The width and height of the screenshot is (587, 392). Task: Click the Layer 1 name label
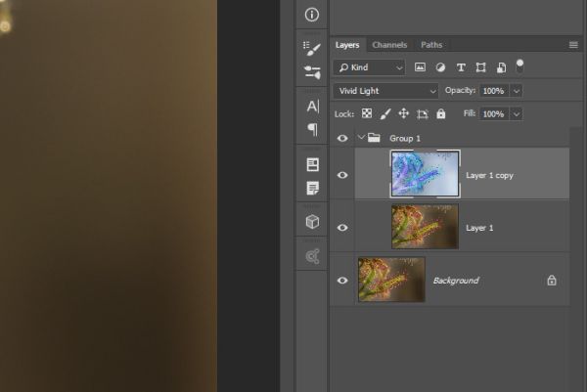479,228
